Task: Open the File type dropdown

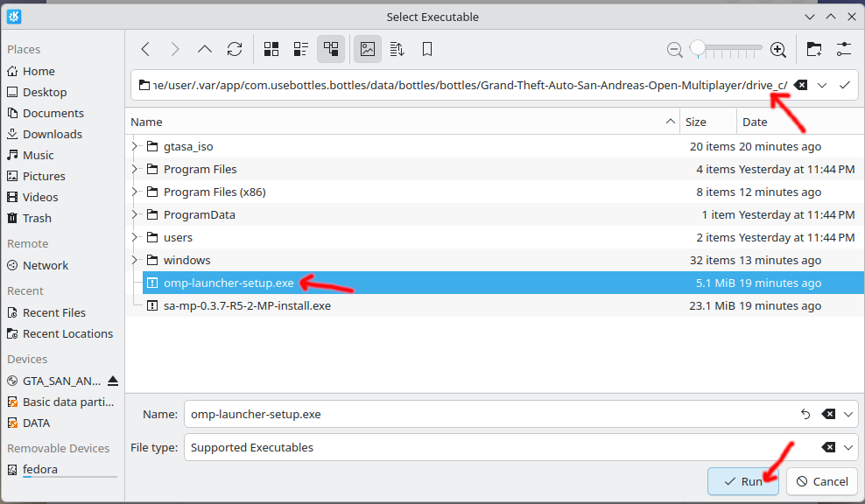Action: coord(847,447)
